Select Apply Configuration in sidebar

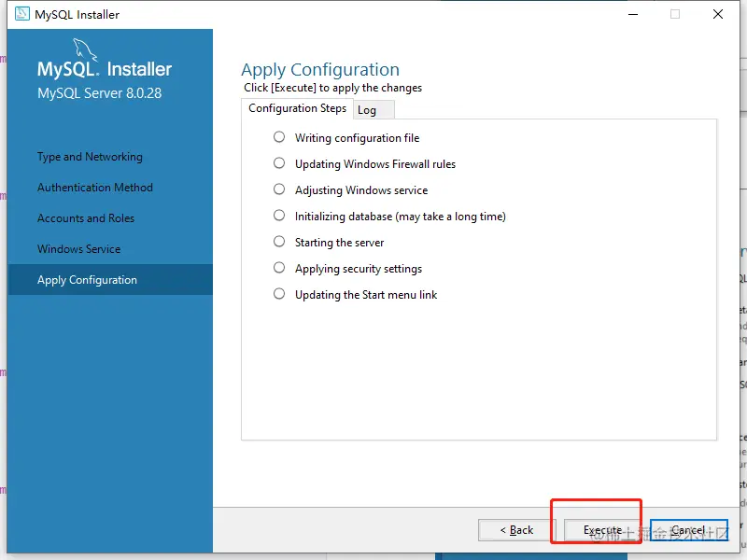[110, 279]
